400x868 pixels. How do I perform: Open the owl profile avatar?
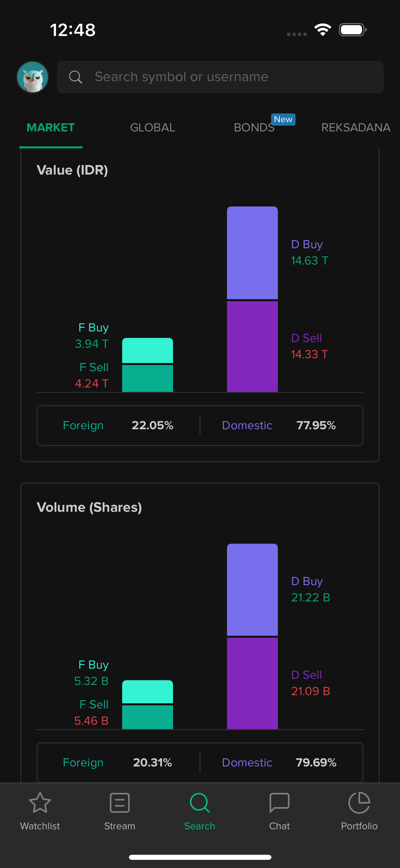[x=33, y=77]
